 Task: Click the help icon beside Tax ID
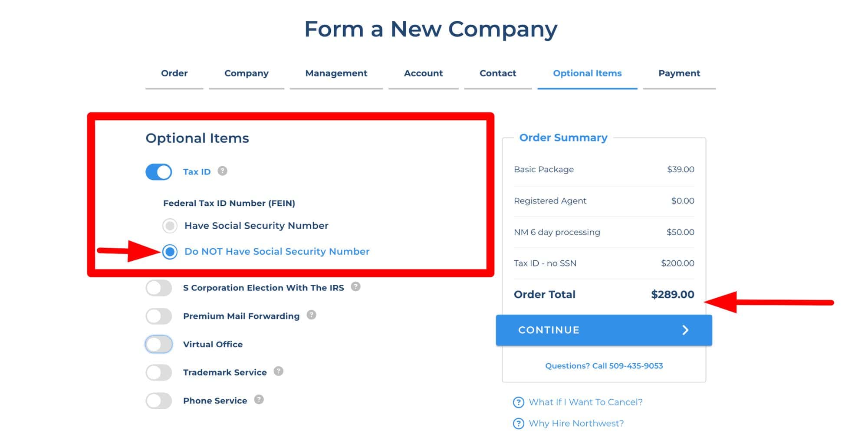[222, 171]
